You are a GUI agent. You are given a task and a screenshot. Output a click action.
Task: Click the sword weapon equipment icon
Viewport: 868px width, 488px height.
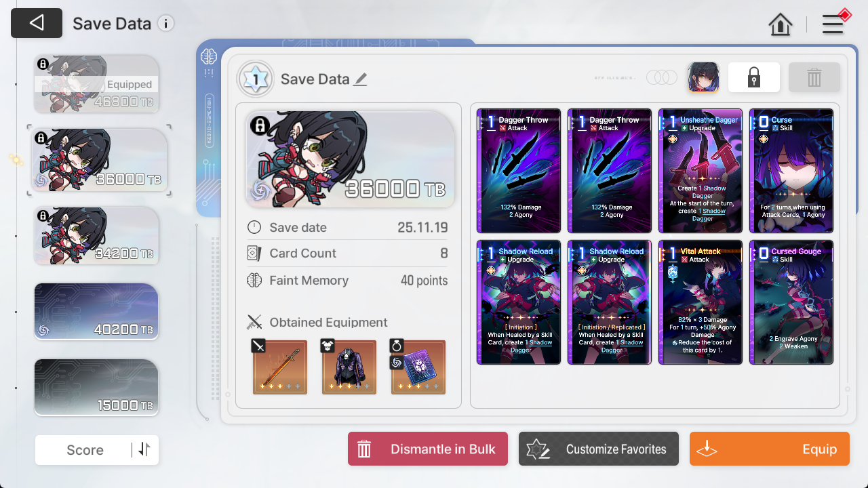pos(280,367)
